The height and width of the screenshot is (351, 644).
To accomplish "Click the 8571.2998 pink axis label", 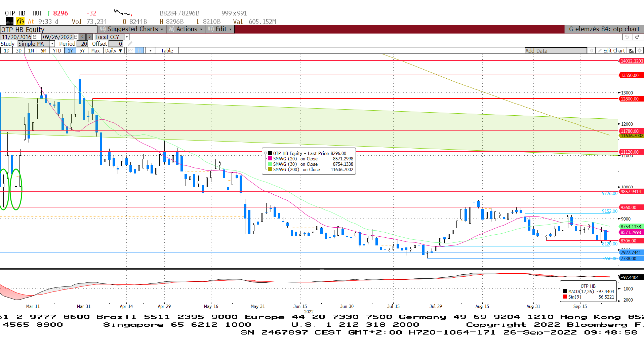I will point(632,232).
